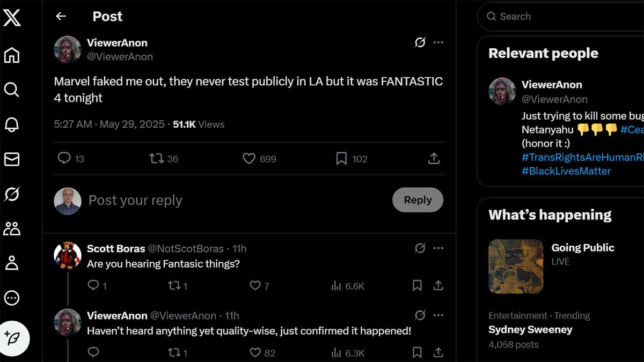Expand More circle menu in sidebar
The image size is (644, 362).
click(x=12, y=298)
